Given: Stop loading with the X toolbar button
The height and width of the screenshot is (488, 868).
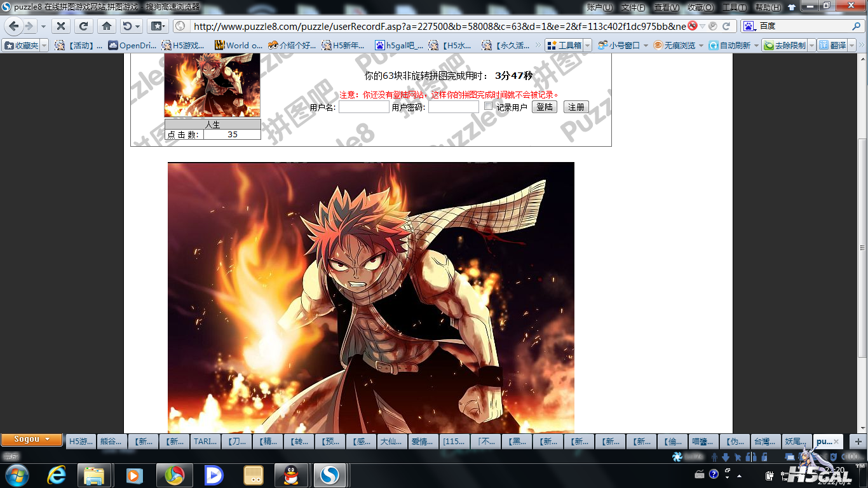Looking at the screenshot, I should click(x=60, y=26).
